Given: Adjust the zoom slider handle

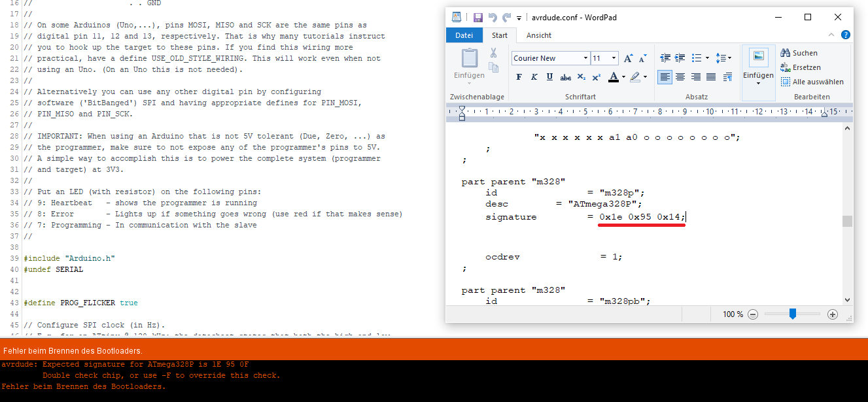Looking at the screenshot, I should coord(793,314).
